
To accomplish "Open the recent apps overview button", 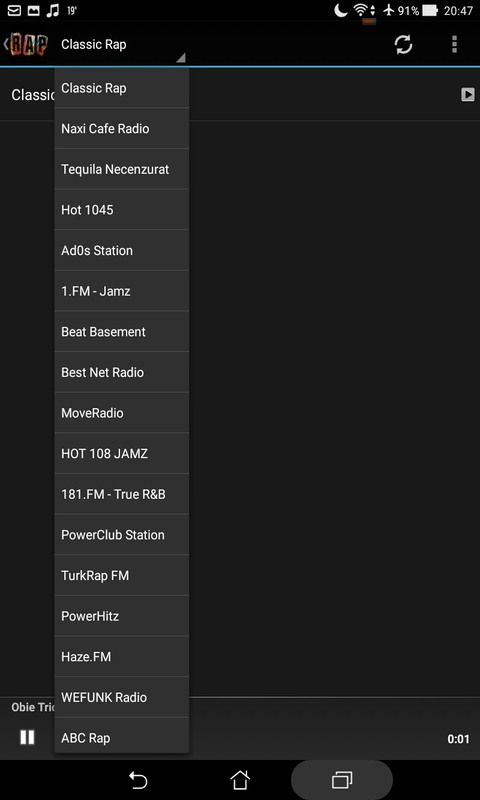I will [x=342, y=780].
